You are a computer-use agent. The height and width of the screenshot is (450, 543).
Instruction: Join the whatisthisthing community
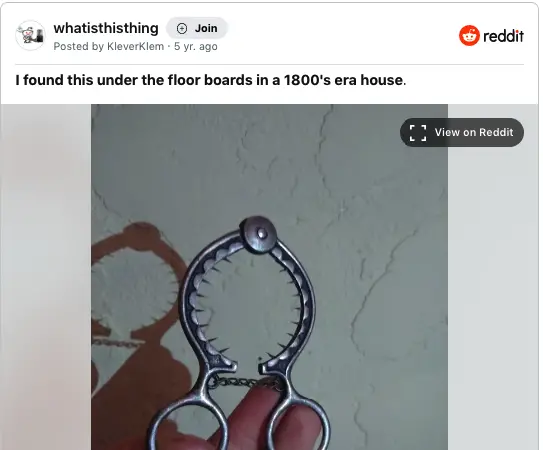tap(197, 28)
